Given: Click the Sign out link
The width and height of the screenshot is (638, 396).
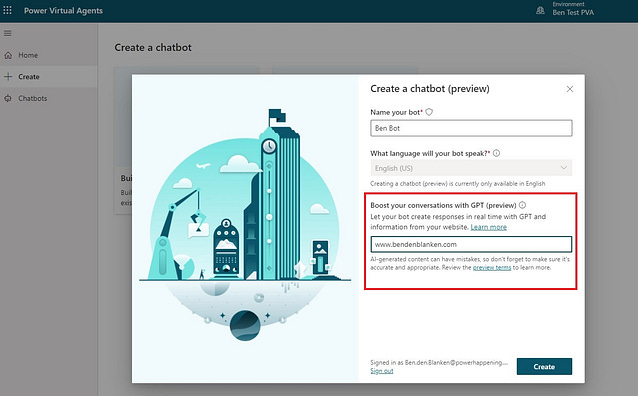Looking at the screenshot, I should click(382, 371).
